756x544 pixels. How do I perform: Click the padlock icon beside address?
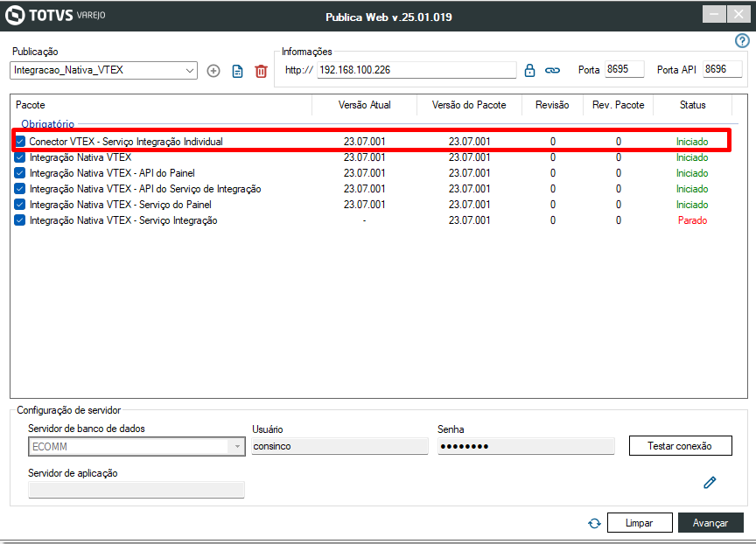point(529,70)
